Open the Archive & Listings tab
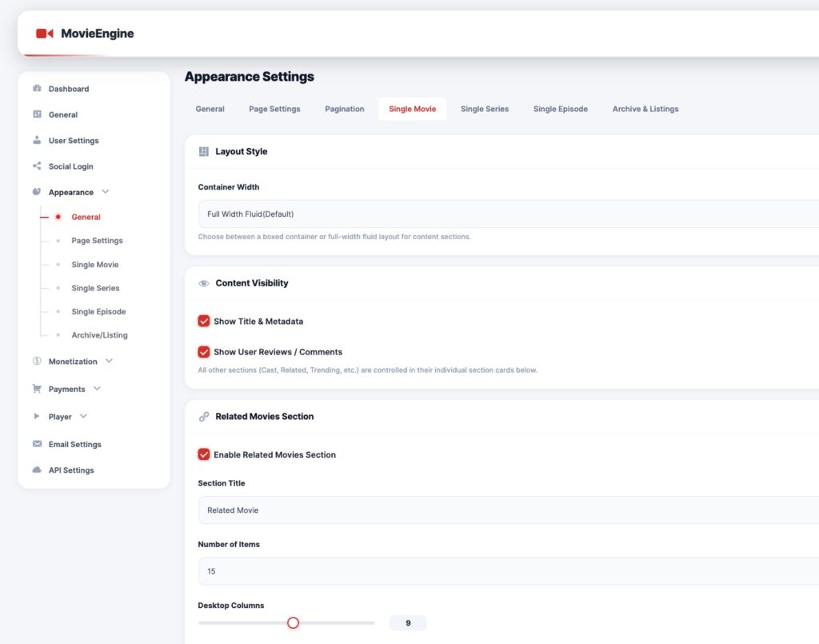This screenshot has width=819, height=644. tap(645, 109)
